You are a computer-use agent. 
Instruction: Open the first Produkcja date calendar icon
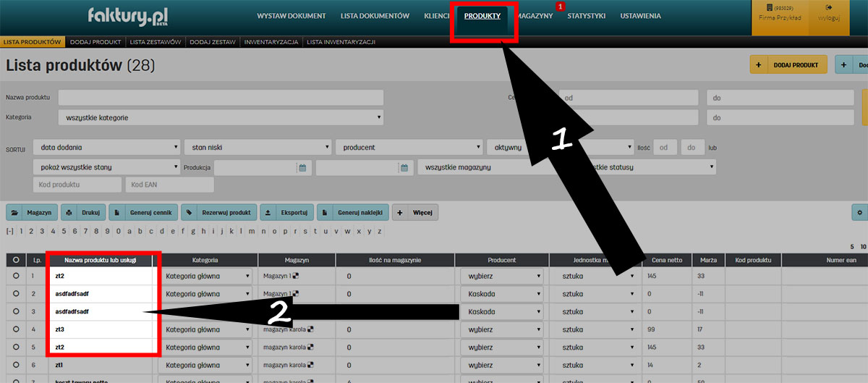pos(302,168)
